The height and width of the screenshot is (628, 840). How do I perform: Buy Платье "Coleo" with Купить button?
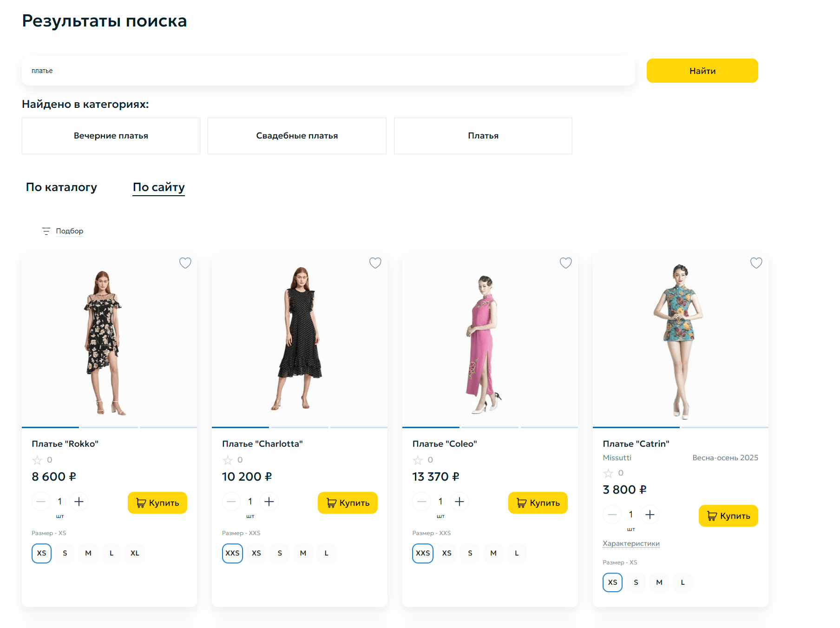click(538, 503)
